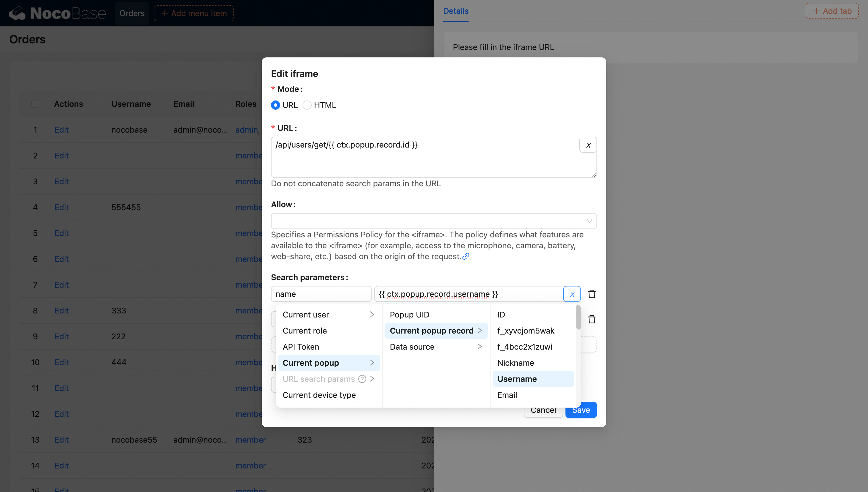
Task: Delete the name search parameter row
Action: 592,294
